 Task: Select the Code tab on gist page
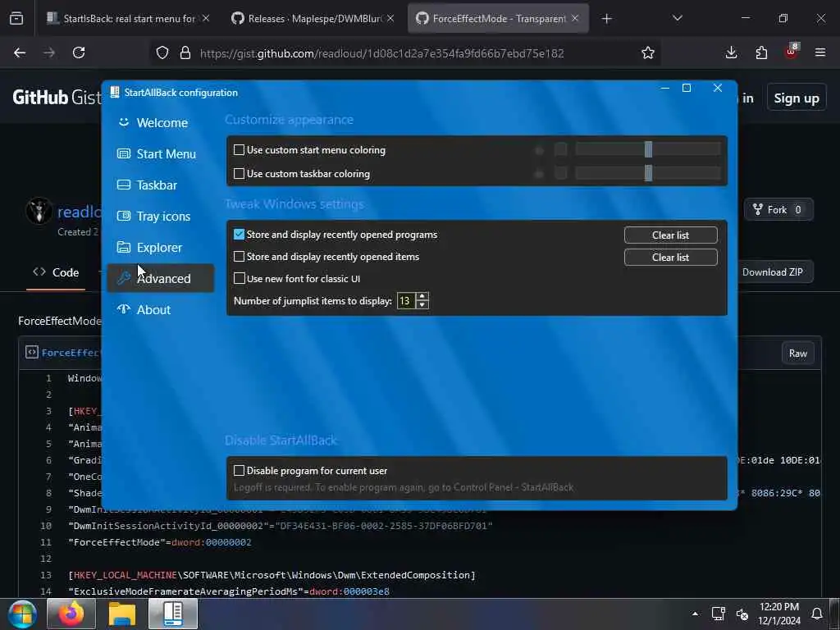tap(57, 272)
